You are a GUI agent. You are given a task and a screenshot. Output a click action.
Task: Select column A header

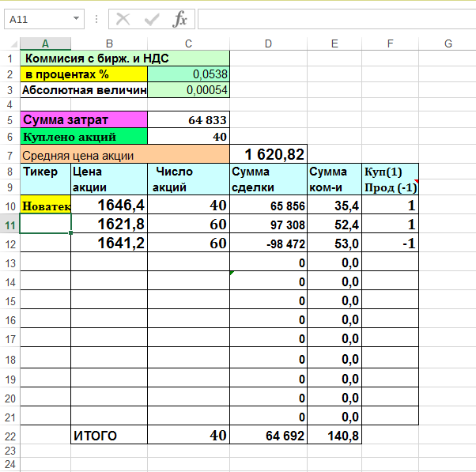pyautogui.click(x=46, y=43)
